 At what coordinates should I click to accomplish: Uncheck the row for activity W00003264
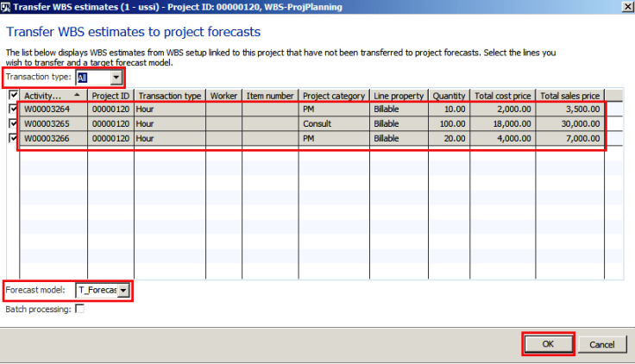pyautogui.click(x=12, y=110)
